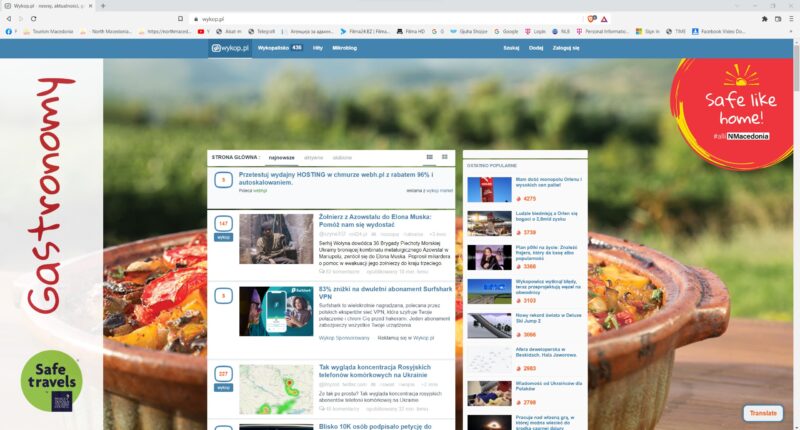This screenshot has height=430, width=800.
Task: Open the Tourism Macedonia bookmark
Action: point(48,31)
